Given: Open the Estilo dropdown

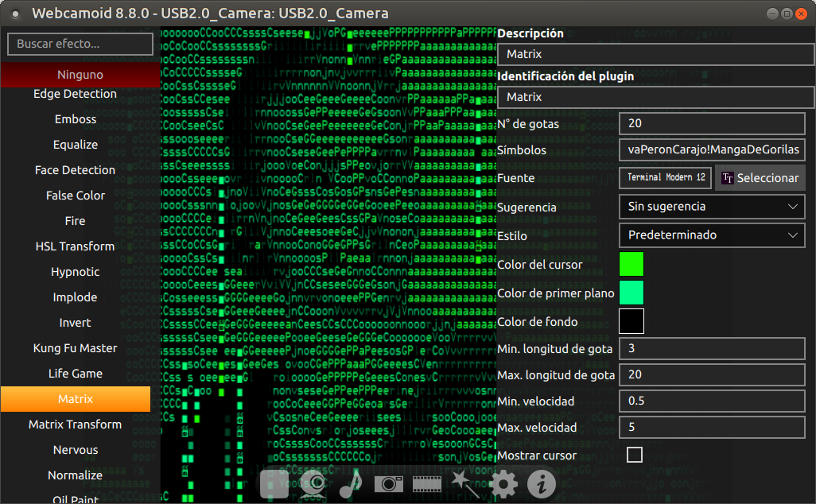Looking at the screenshot, I should 712,235.
